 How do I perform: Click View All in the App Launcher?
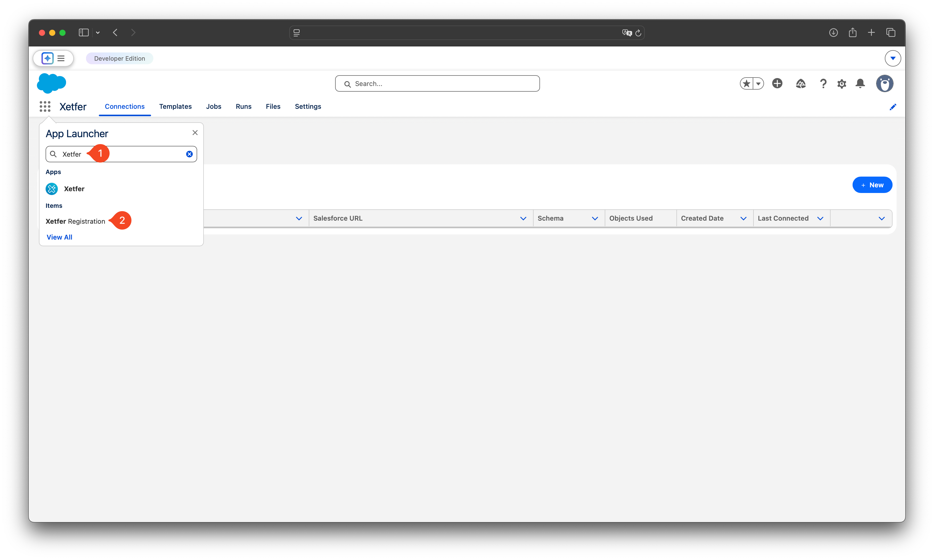pos(59,237)
